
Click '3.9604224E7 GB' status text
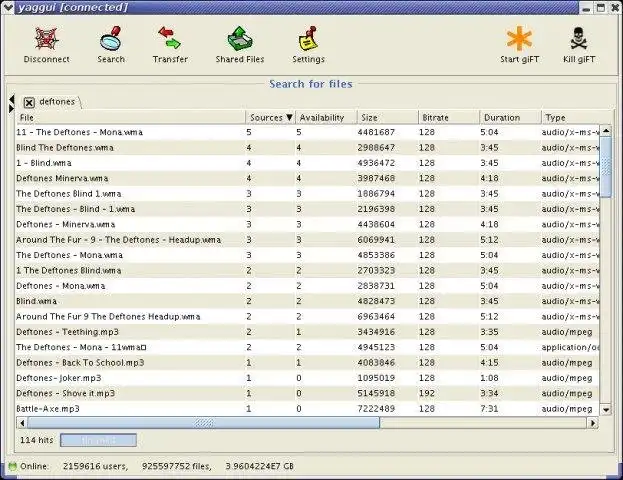tap(259, 466)
